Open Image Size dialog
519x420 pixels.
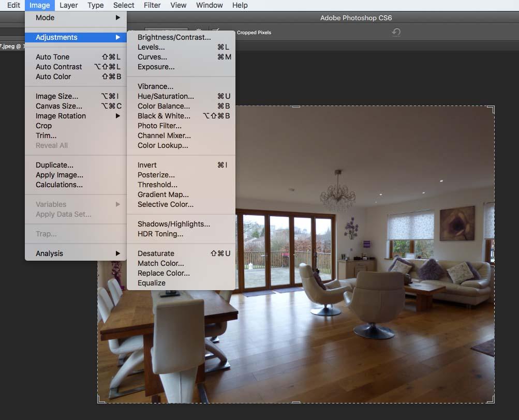coord(76,96)
